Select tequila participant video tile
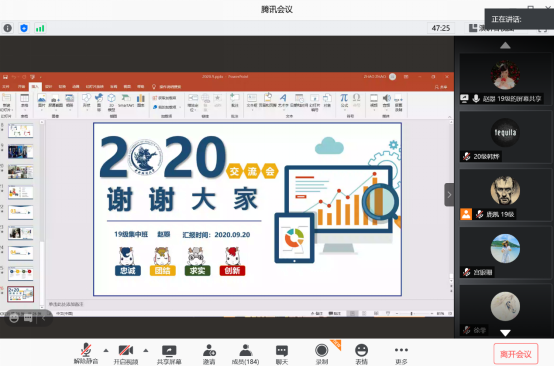 (x=506, y=137)
